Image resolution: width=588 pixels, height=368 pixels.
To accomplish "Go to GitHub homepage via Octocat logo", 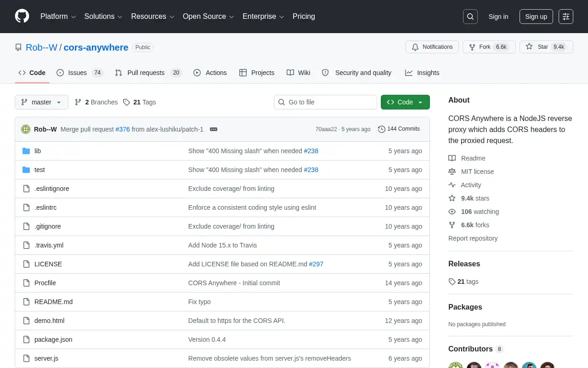I will pos(22,17).
